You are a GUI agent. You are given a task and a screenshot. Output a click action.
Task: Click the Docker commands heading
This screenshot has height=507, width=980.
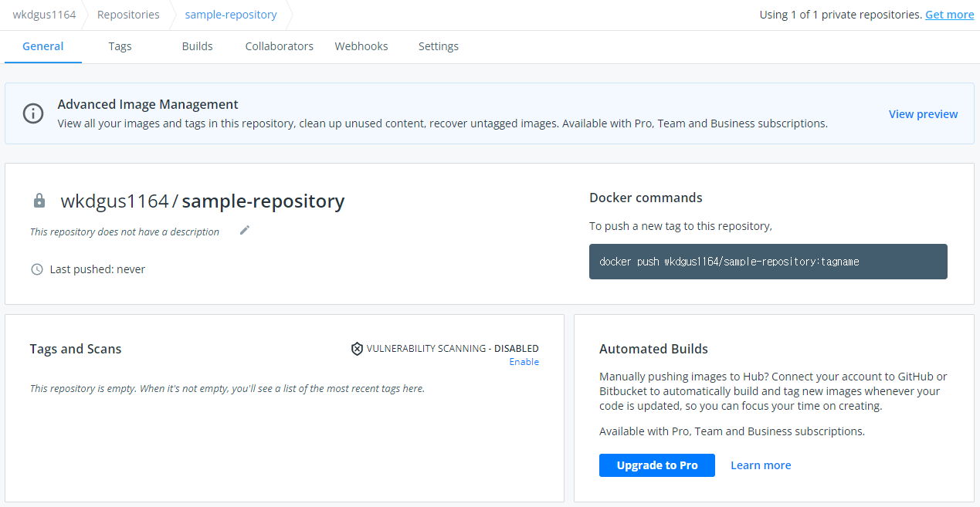(646, 198)
